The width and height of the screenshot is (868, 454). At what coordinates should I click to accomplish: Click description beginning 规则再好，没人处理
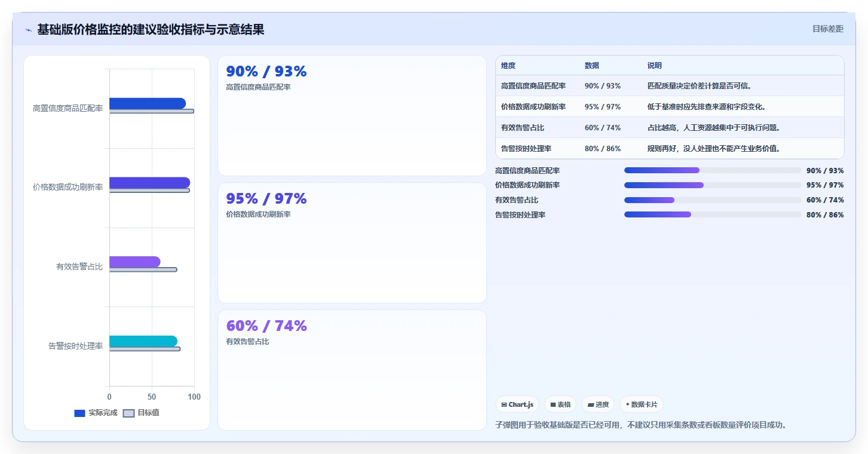pos(714,149)
